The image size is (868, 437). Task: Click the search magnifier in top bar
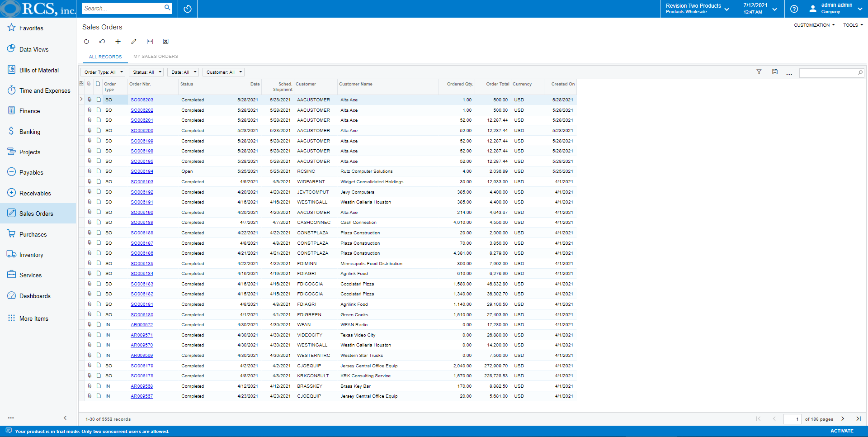(x=167, y=8)
